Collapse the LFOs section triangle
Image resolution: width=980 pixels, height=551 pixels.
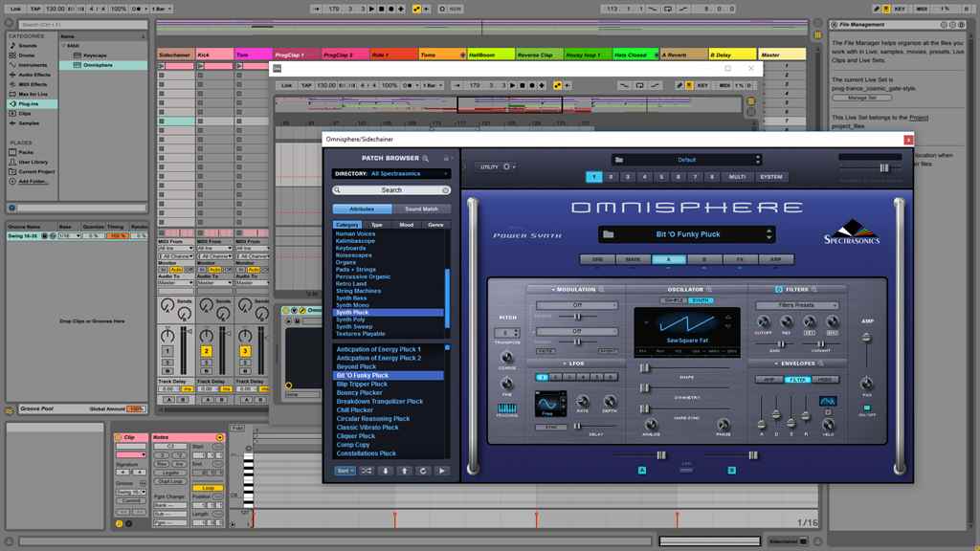point(565,363)
